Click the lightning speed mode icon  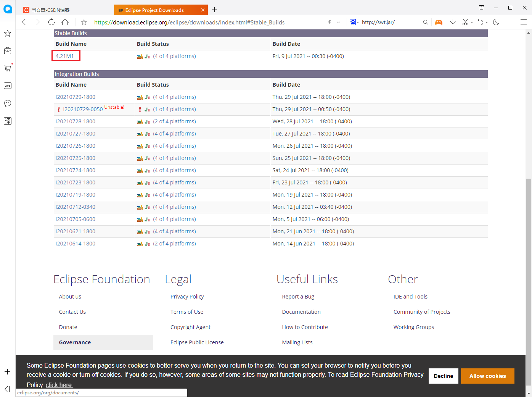click(329, 22)
